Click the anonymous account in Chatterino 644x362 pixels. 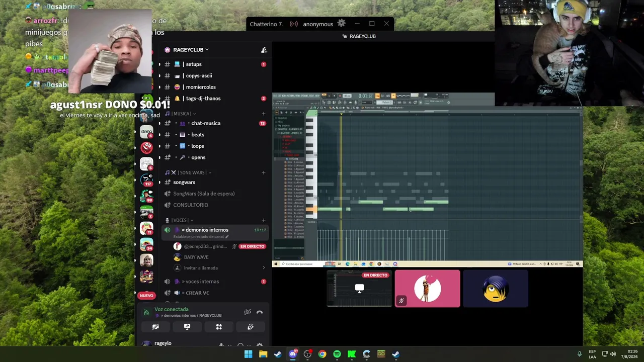point(318,24)
